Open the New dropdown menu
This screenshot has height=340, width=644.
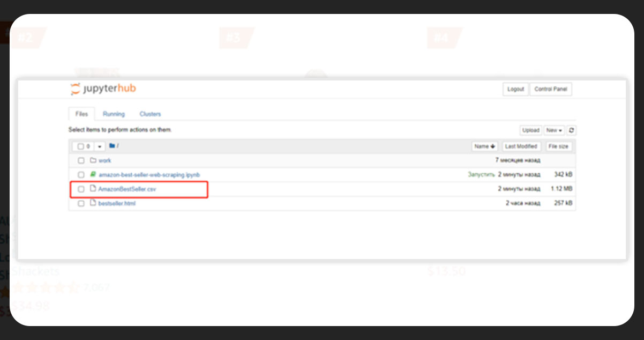coord(553,130)
